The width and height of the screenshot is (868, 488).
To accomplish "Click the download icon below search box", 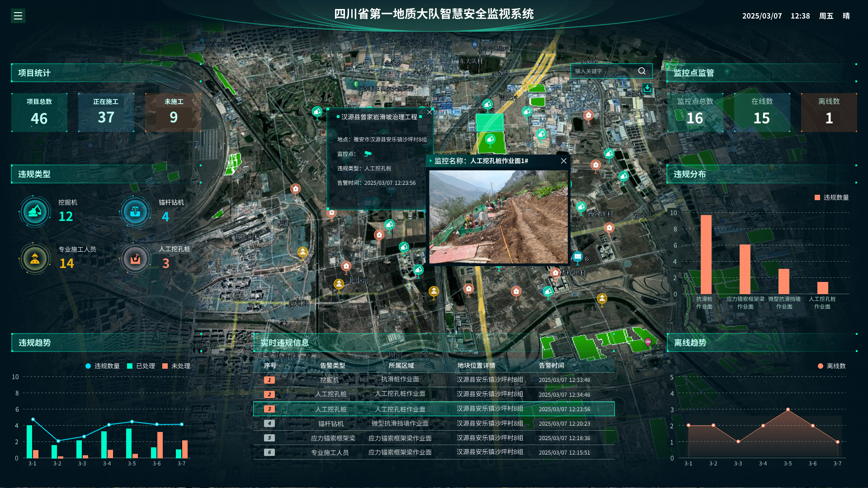I will pos(647,88).
